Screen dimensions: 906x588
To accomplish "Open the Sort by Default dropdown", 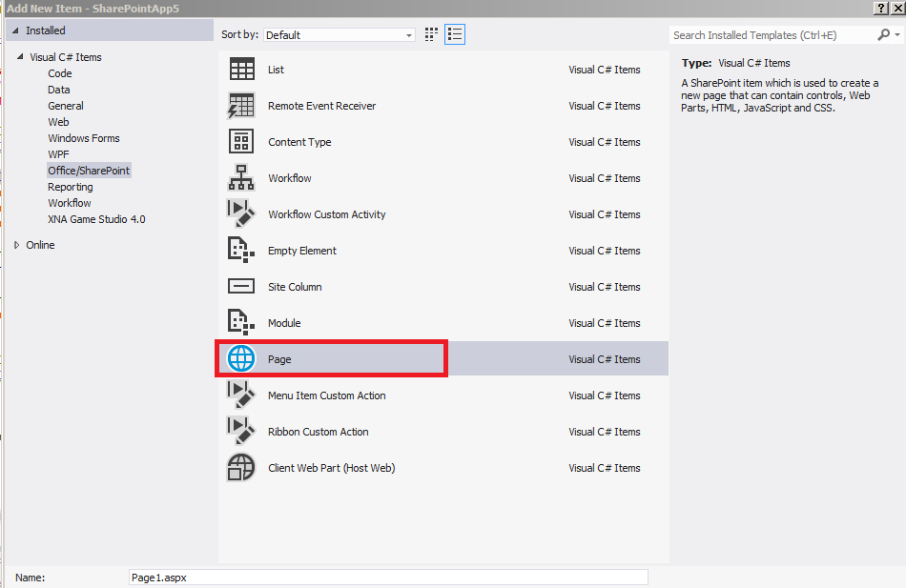I will (340, 34).
